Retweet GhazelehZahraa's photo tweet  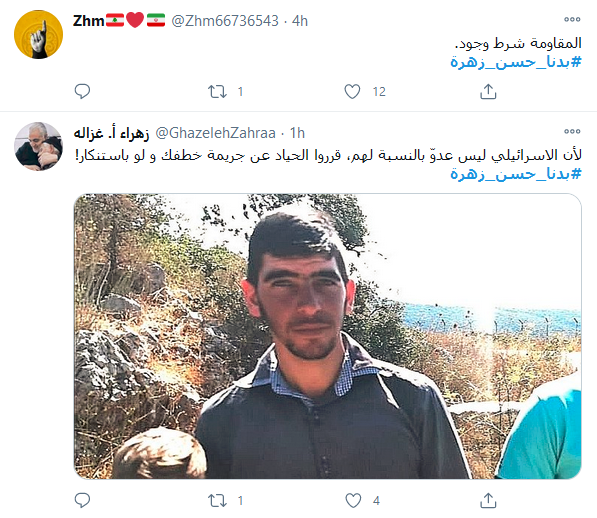point(217,500)
